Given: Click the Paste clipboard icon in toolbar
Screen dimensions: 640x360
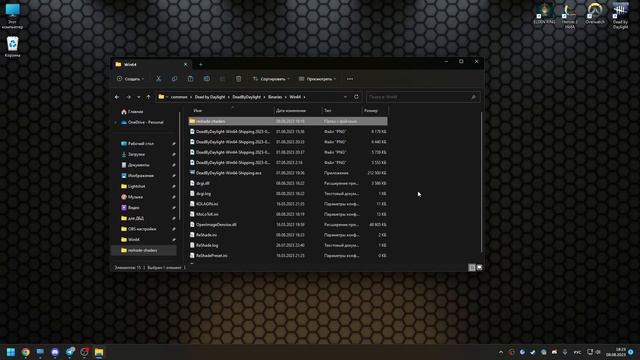Looking at the screenshot, I should click(x=190, y=79).
